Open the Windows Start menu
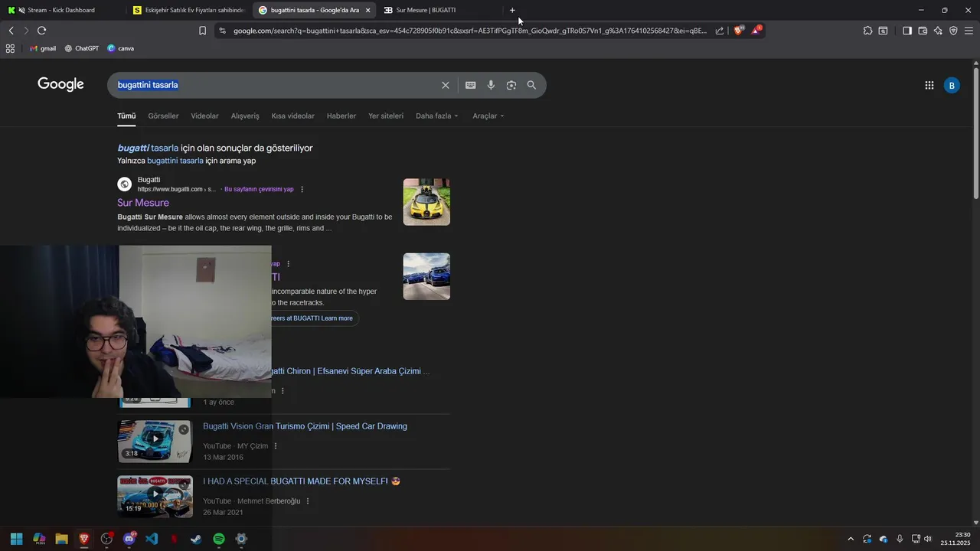This screenshot has width=980, height=551. pyautogui.click(x=16, y=539)
